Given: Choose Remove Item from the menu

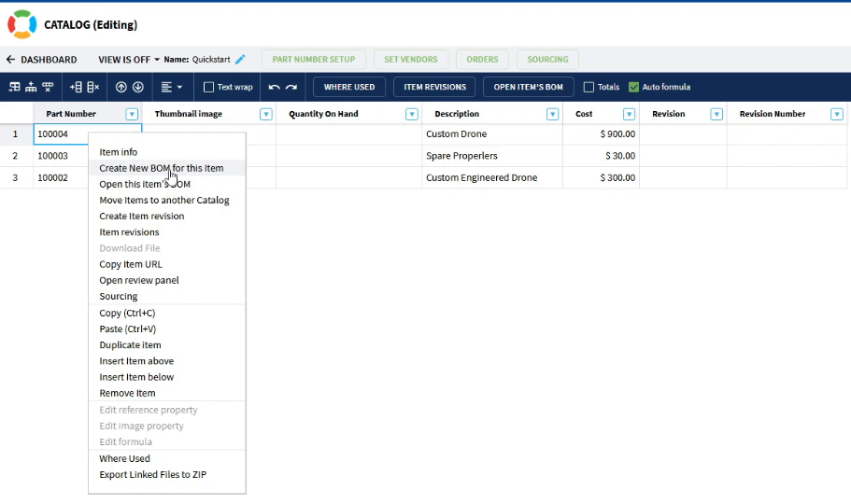Looking at the screenshot, I should [x=167, y=393].
